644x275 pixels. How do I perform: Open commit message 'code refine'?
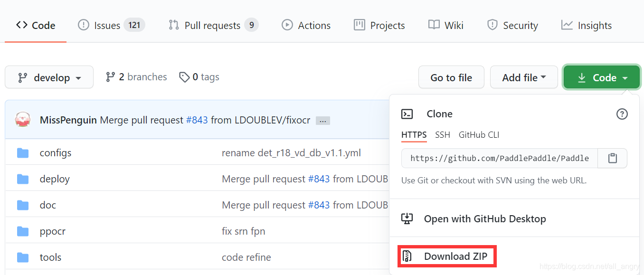(x=246, y=257)
